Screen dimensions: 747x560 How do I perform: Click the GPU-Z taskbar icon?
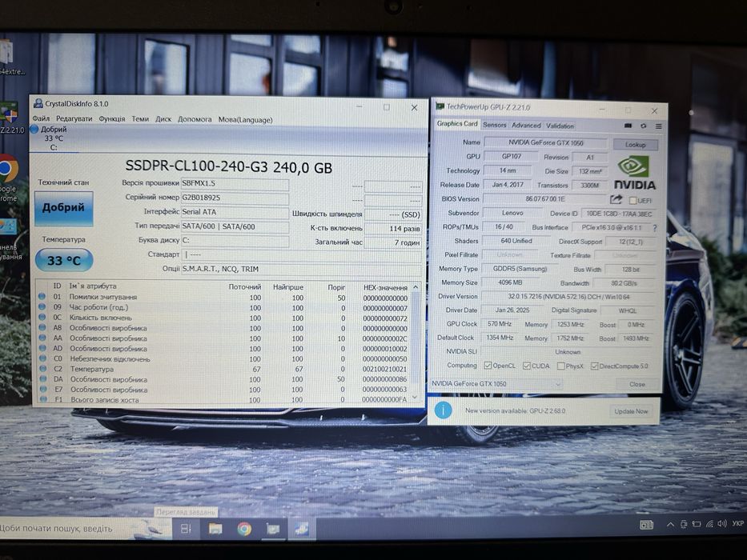[273, 529]
